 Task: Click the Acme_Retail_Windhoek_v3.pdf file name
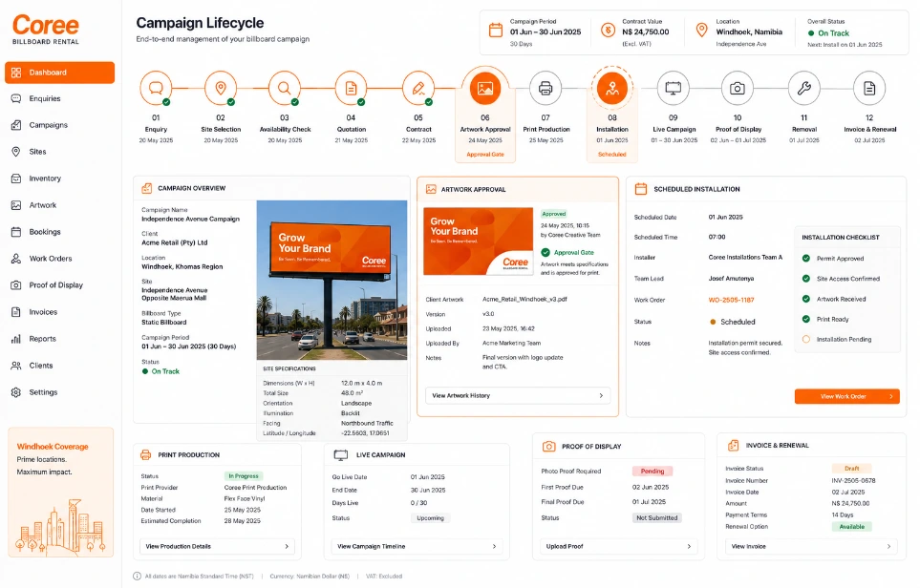524,300
